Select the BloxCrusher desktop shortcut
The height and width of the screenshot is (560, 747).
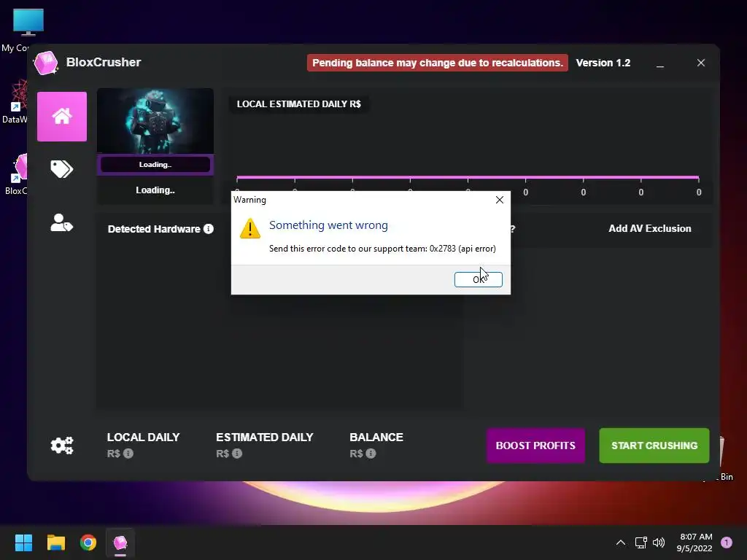tap(18, 174)
